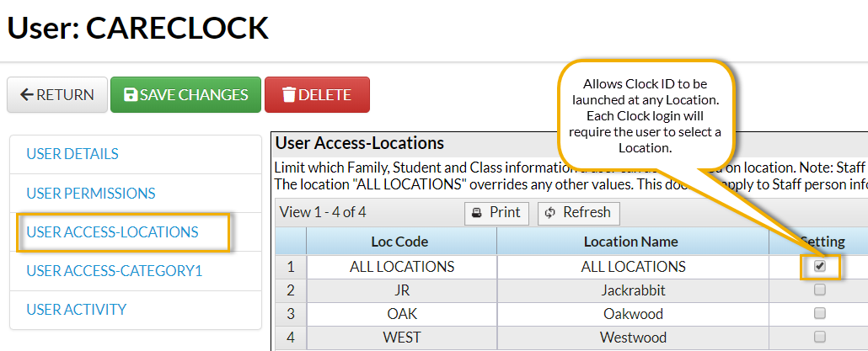Uncheck the ALL LOCATIONS setting checkbox

(x=820, y=266)
